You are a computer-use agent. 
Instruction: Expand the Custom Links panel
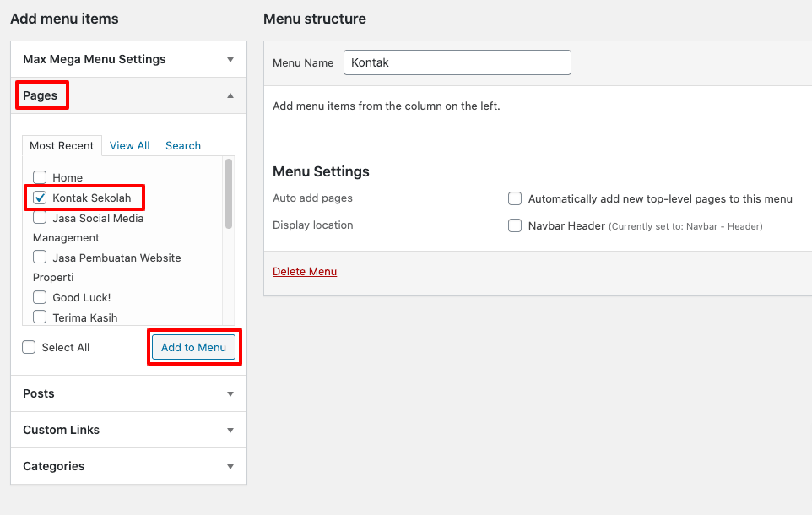230,431
